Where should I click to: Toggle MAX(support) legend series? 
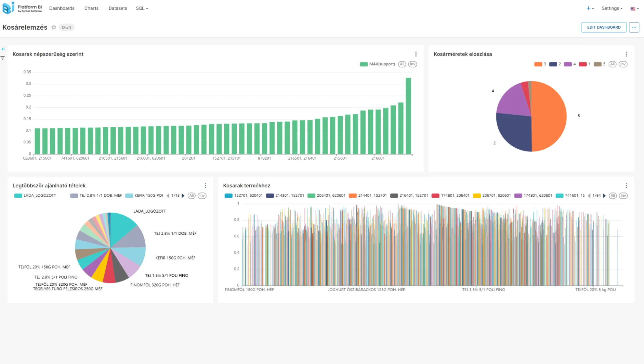[378, 64]
